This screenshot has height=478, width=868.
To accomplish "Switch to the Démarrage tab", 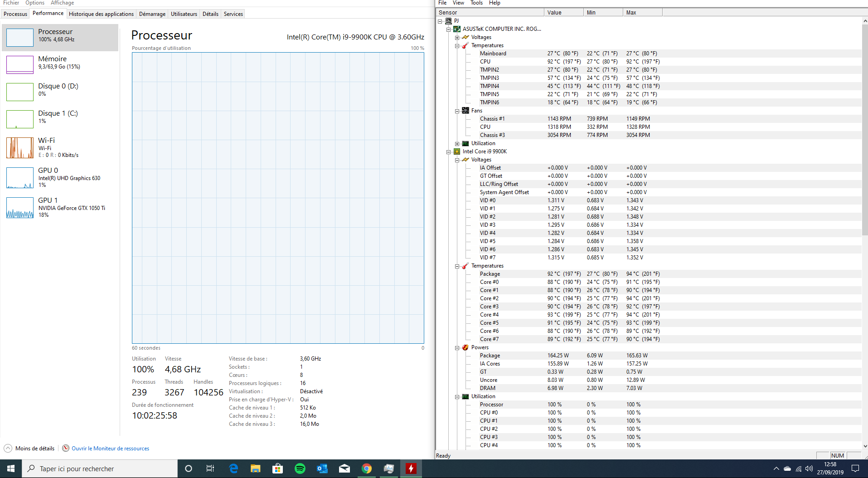I will 152,14.
